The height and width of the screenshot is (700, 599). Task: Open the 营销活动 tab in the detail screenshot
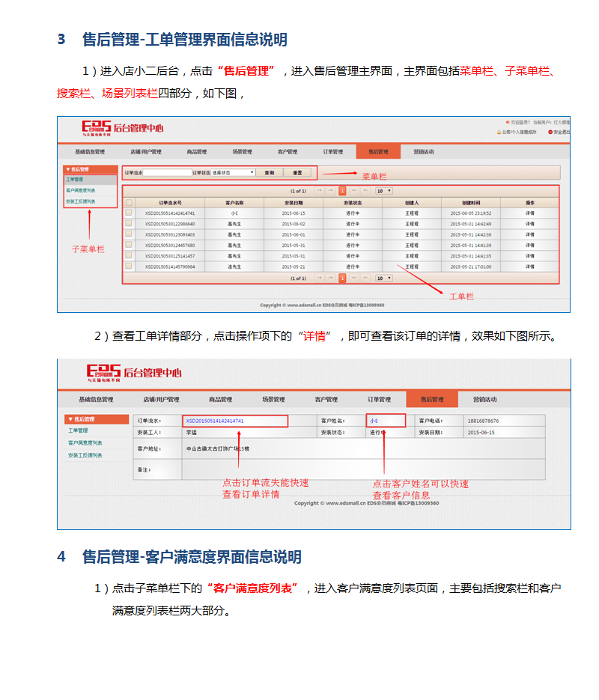485,400
